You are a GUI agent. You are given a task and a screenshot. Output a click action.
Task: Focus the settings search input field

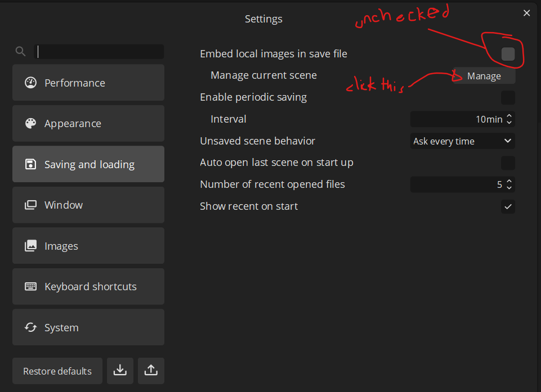(x=100, y=52)
